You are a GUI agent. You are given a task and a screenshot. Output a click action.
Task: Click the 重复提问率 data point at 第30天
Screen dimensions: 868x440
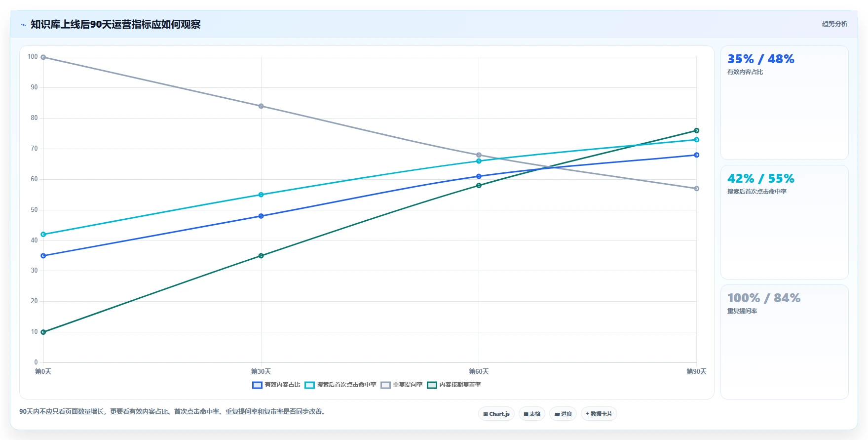pos(261,106)
